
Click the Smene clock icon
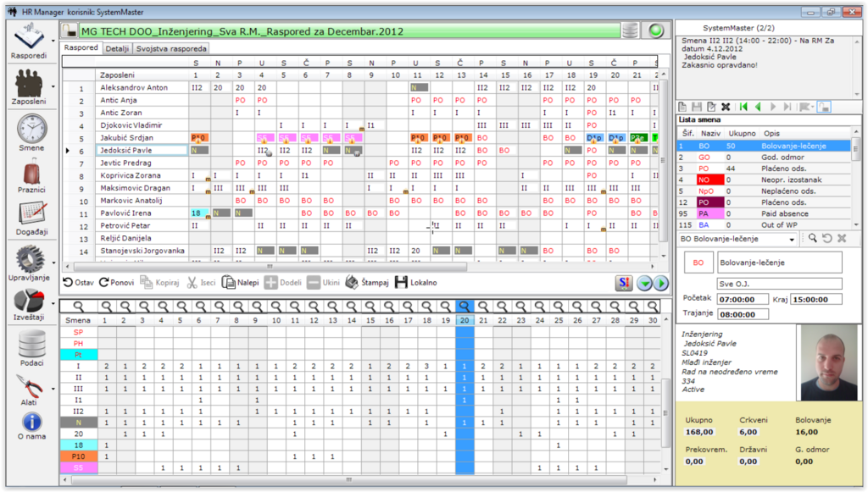coord(31,131)
